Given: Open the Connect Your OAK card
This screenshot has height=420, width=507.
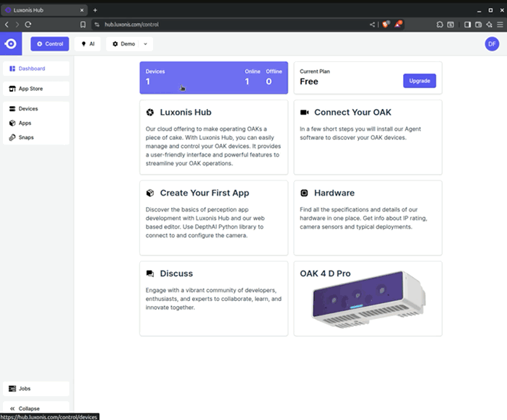Looking at the screenshot, I should click(368, 137).
